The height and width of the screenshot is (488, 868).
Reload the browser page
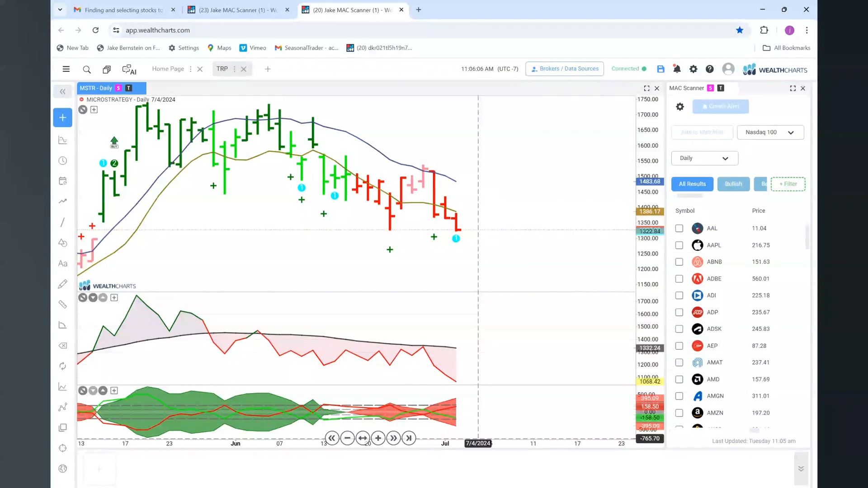pos(95,30)
